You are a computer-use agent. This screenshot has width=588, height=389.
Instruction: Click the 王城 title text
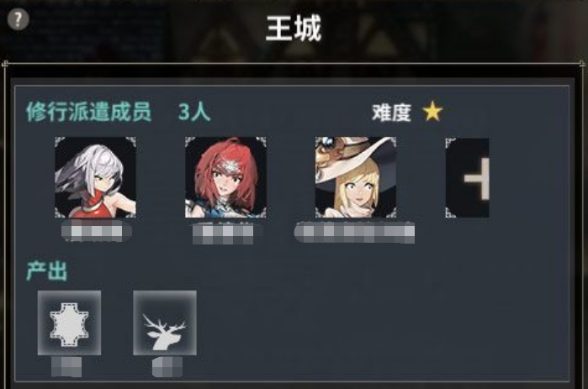(294, 28)
